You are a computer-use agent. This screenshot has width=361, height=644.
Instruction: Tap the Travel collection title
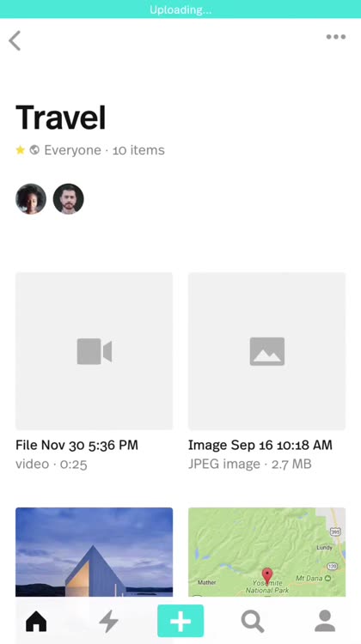pyautogui.click(x=61, y=118)
